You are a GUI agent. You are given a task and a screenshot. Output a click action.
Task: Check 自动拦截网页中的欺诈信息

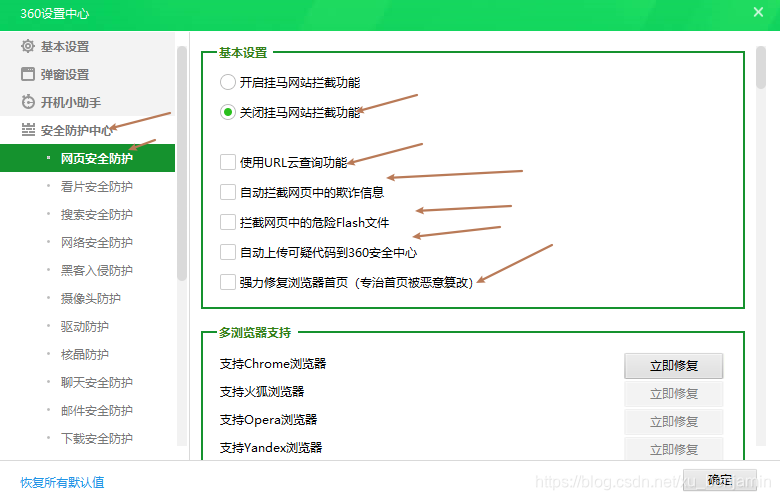228,192
